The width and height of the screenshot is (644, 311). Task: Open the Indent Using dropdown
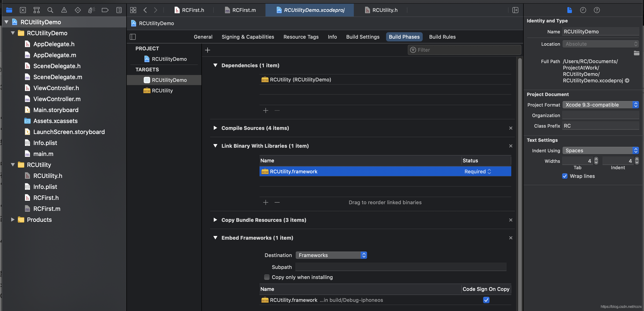point(601,150)
